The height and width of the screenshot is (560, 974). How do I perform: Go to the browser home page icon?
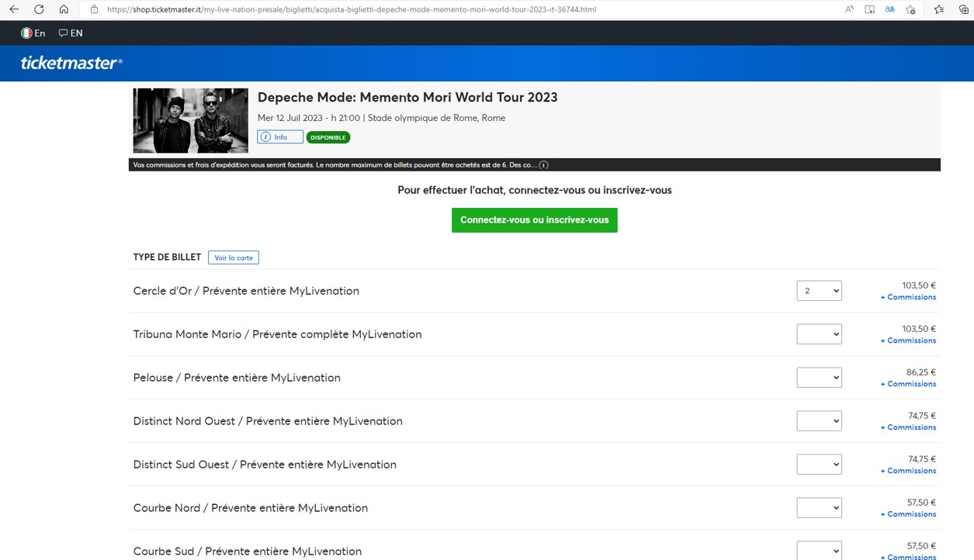(x=64, y=9)
